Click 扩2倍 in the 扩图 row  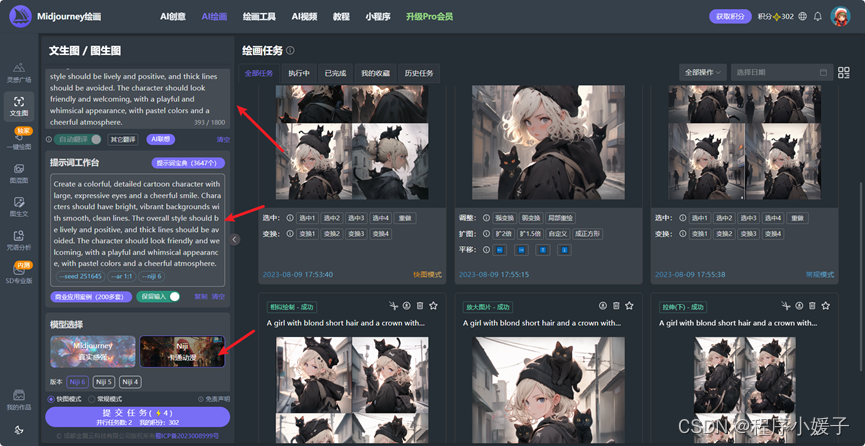click(x=504, y=234)
